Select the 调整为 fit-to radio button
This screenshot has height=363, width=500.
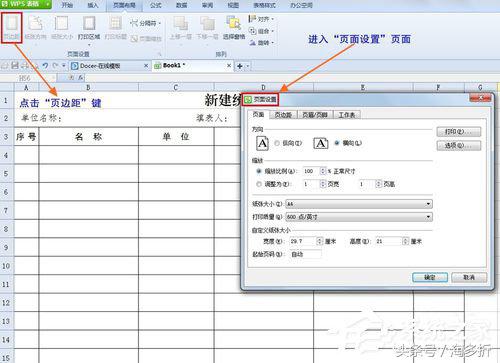tap(259, 184)
